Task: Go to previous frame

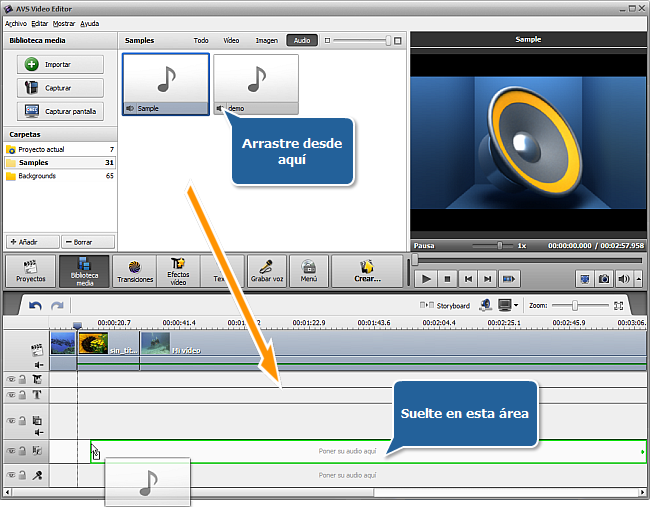Action: point(468,279)
